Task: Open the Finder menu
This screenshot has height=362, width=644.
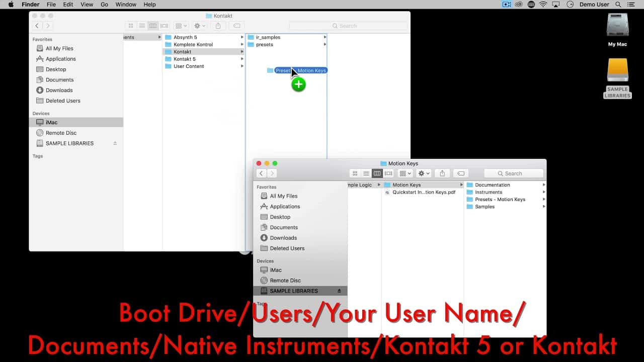Action: [x=31, y=4]
